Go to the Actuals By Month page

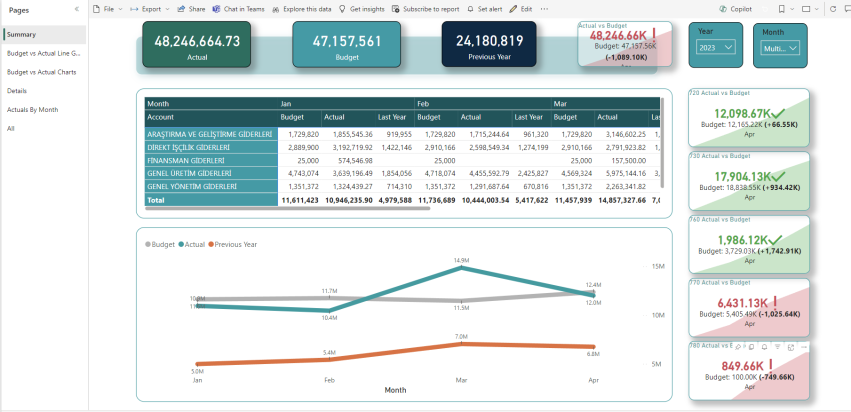pyautogui.click(x=33, y=110)
